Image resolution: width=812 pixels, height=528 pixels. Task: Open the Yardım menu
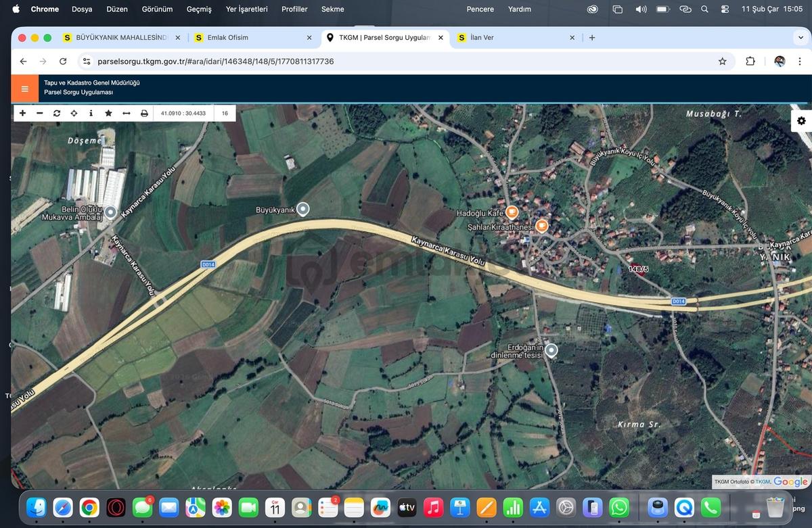tap(520, 9)
